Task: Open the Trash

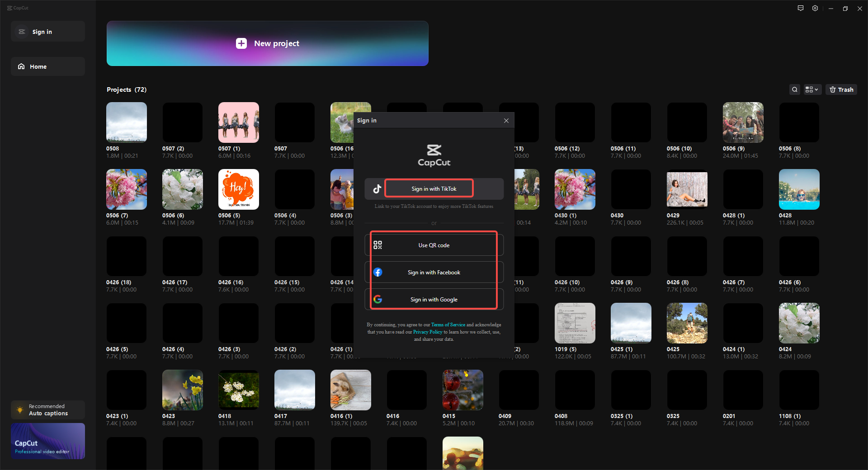Action: [x=841, y=89]
